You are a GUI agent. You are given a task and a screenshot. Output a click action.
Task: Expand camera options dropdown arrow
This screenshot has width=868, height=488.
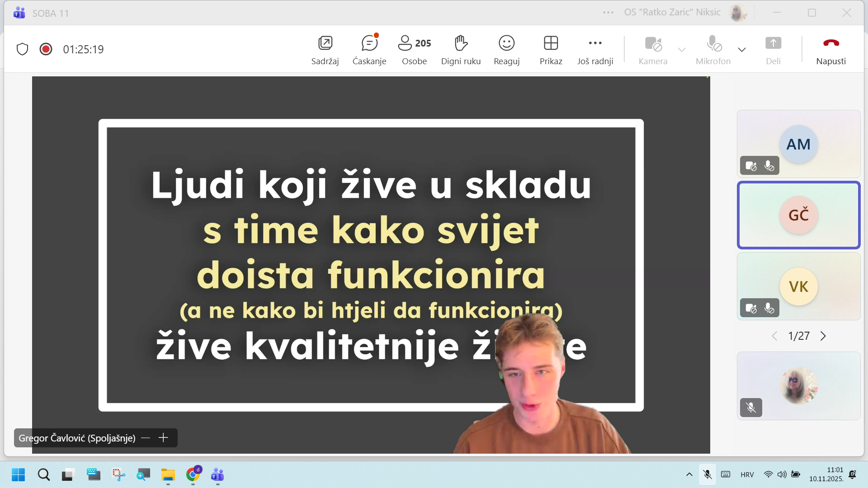click(x=682, y=50)
